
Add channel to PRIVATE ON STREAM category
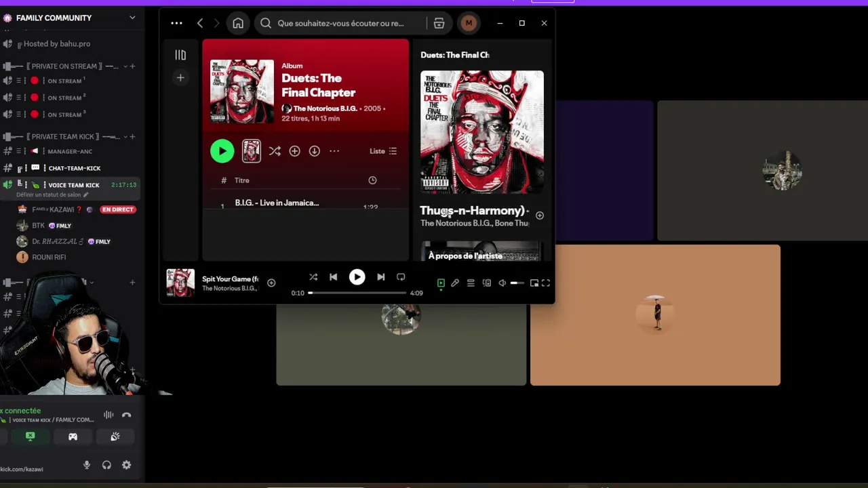tap(132, 66)
